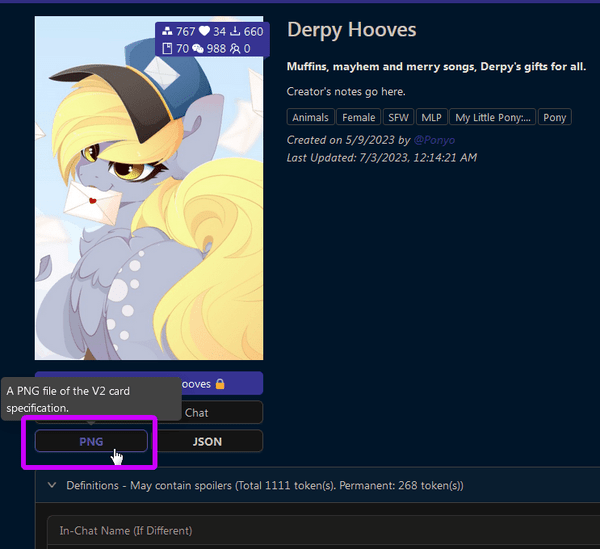
Task: Click the users icon beside 0
Action: point(235,48)
